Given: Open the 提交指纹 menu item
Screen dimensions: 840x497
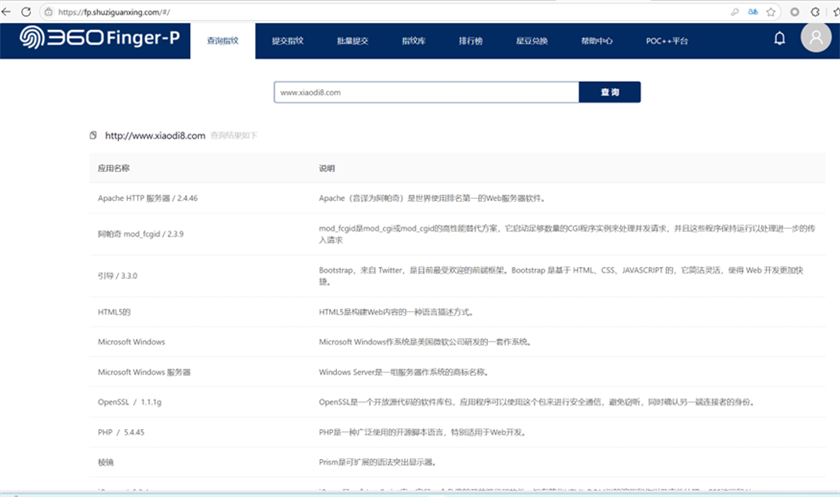Looking at the screenshot, I should pos(288,41).
